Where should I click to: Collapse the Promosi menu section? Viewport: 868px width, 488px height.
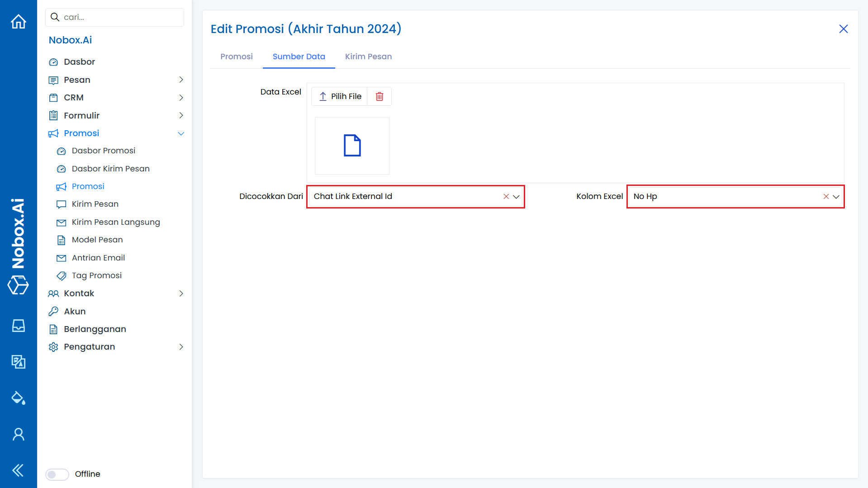(181, 133)
